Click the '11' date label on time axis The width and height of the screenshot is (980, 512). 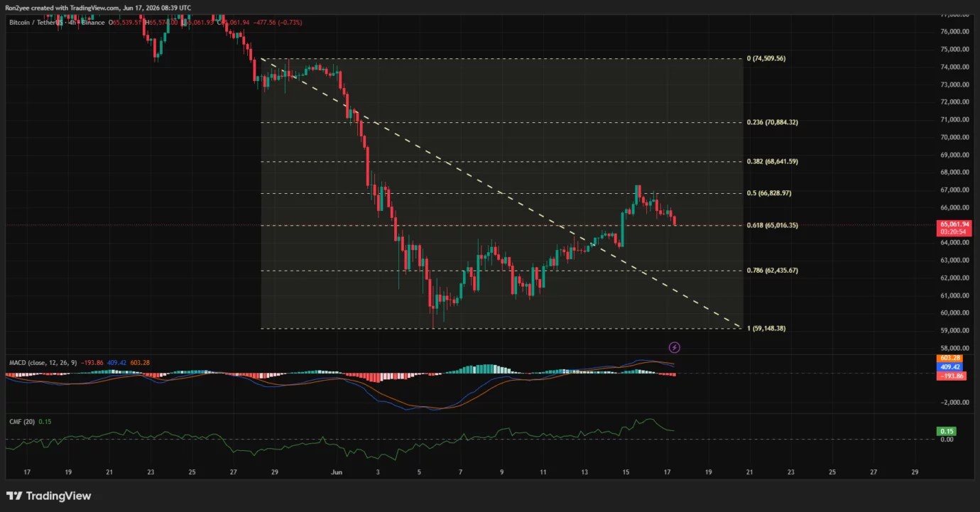pyautogui.click(x=543, y=472)
